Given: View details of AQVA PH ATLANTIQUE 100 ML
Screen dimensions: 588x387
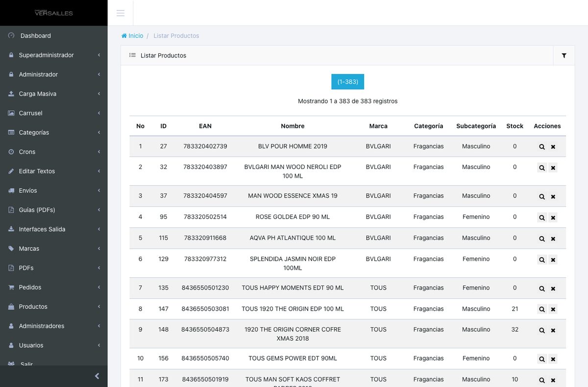Looking at the screenshot, I should [542, 239].
